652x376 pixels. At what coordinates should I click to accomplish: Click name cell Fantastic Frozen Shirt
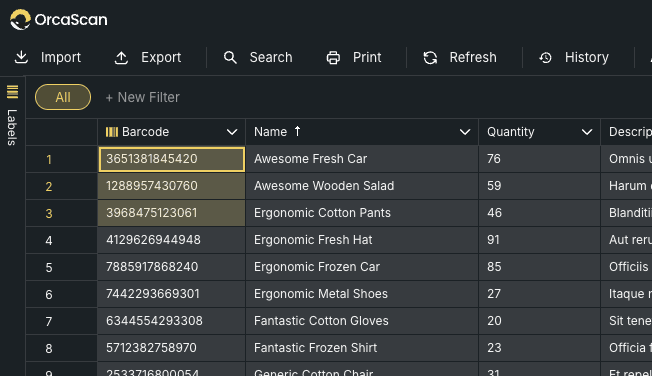click(362, 348)
